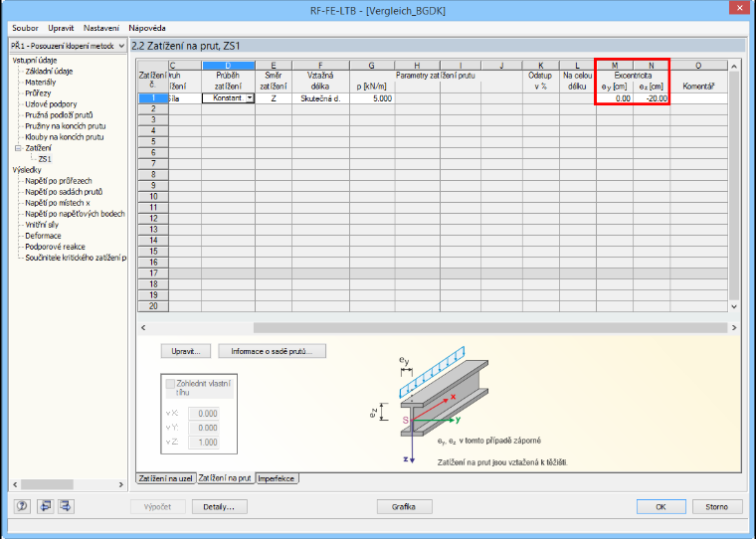The width and height of the screenshot is (756, 539).
Task: Click the Z load direction cell
Action: [x=274, y=98]
